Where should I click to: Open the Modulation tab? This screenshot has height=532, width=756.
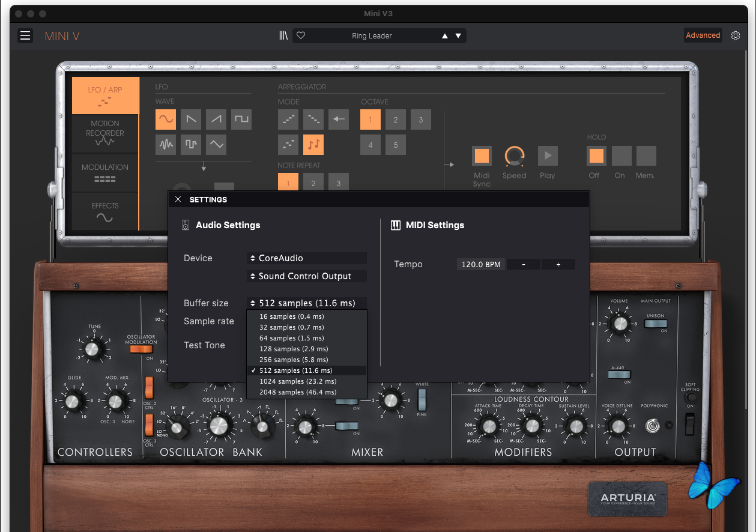click(105, 172)
